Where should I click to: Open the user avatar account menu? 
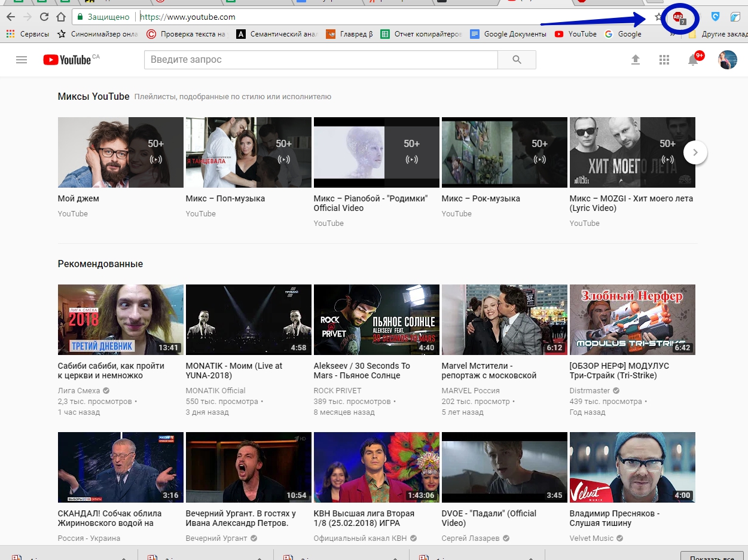click(727, 60)
